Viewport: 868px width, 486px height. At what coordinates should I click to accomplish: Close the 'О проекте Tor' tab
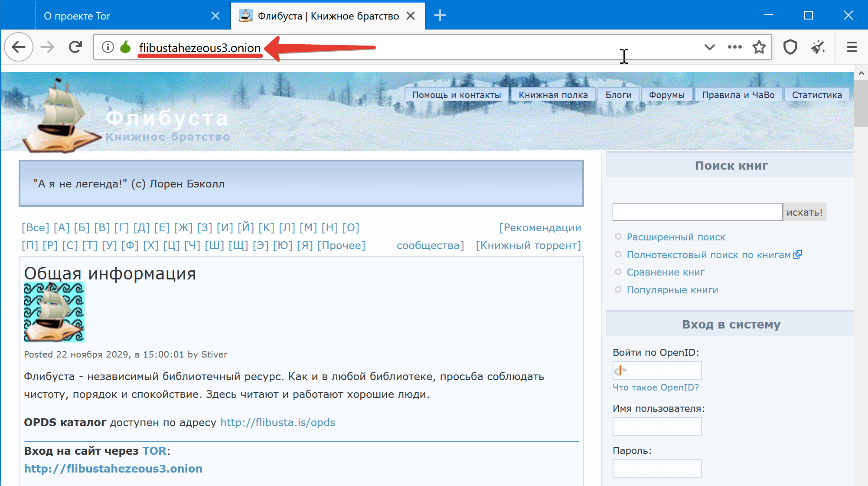click(215, 16)
